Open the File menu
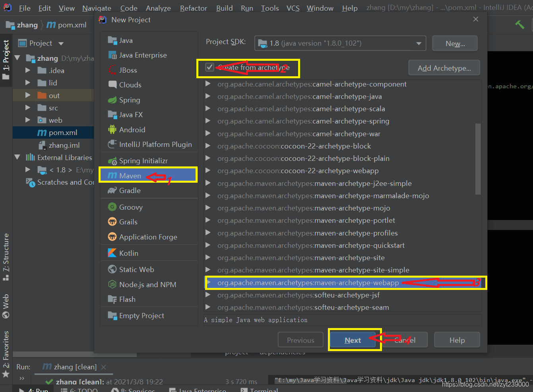This screenshot has height=392, width=533. pos(25,8)
